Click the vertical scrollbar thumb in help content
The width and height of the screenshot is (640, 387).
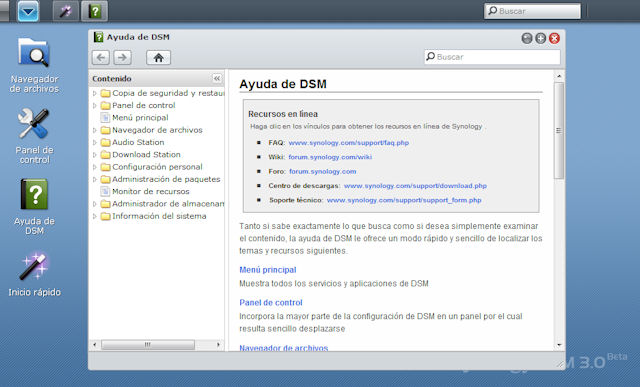(x=559, y=131)
